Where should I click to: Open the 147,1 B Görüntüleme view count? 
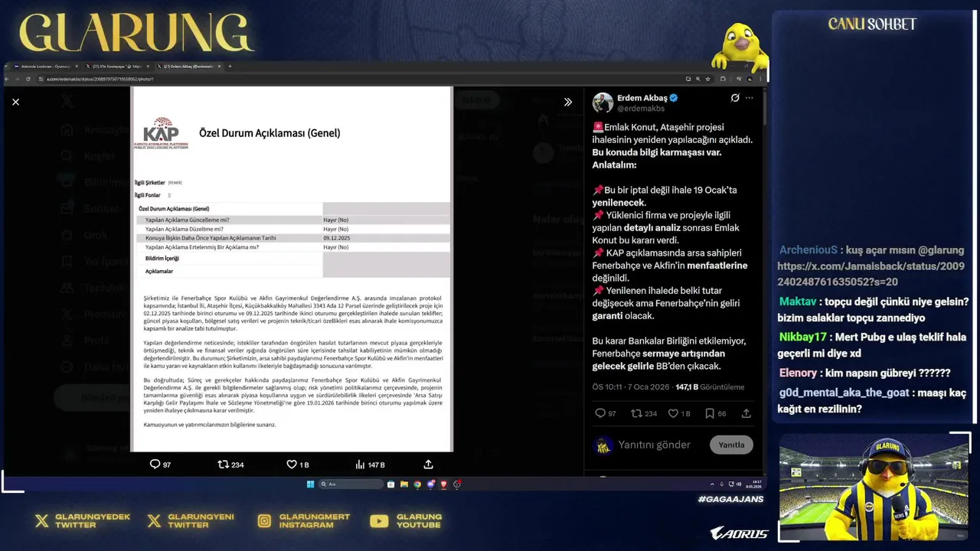point(710,387)
